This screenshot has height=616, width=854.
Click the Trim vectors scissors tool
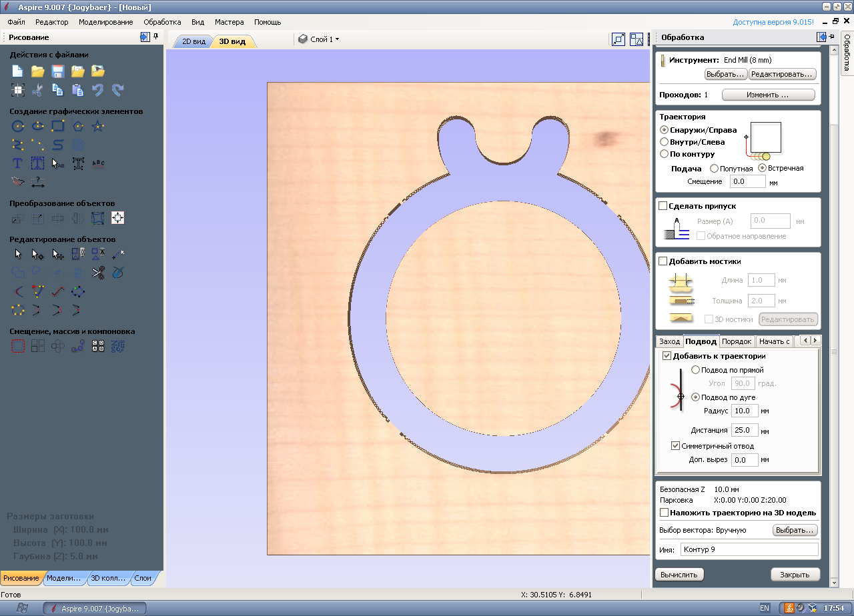(x=98, y=272)
